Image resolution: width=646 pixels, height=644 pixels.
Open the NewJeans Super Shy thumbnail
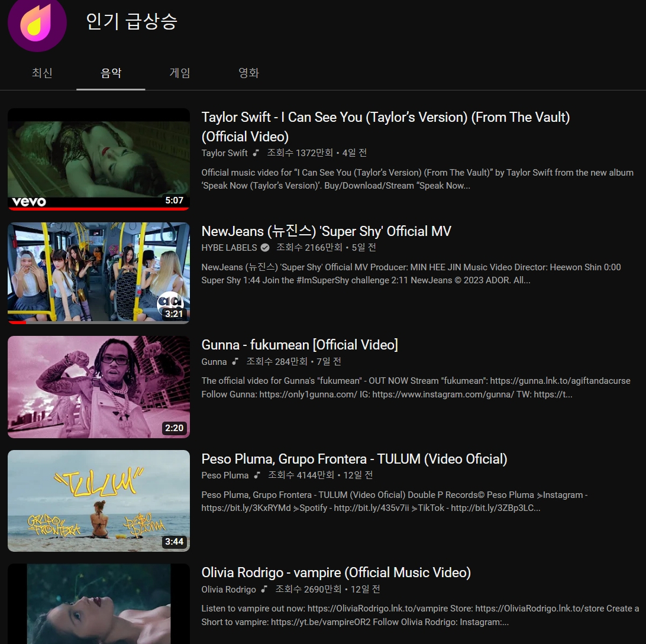click(99, 273)
